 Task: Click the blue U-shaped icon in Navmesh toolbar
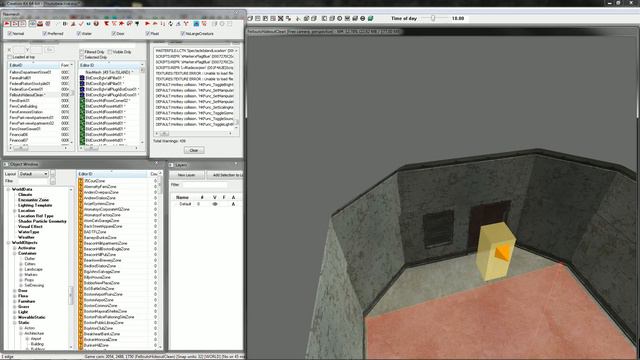tap(88, 24)
